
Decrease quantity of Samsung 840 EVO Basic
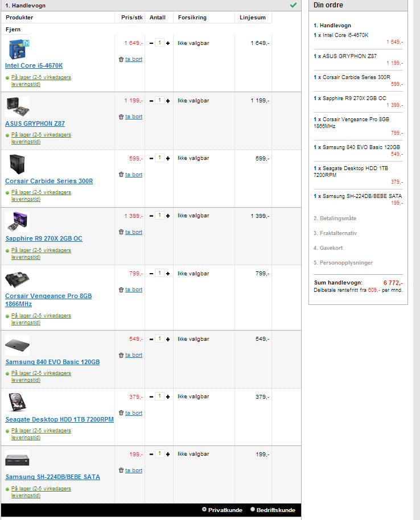151,339
